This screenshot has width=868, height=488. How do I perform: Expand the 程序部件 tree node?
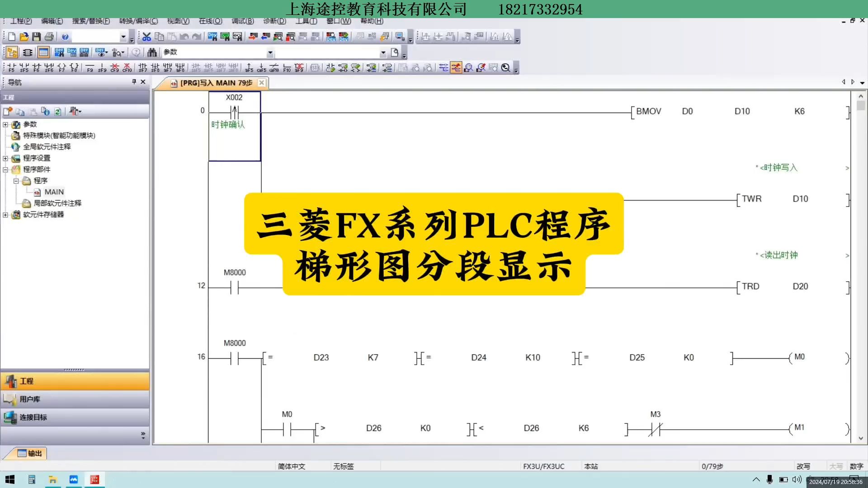[x=5, y=169]
